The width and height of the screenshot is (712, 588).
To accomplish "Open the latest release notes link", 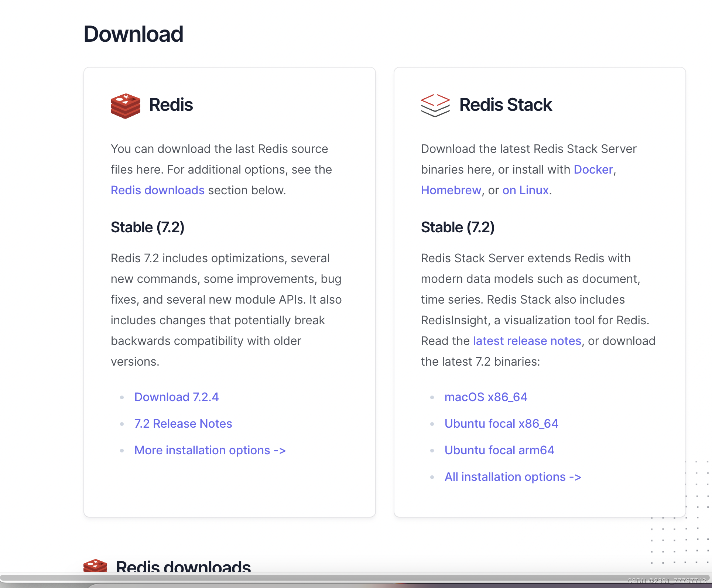I will tap(527, 341).
